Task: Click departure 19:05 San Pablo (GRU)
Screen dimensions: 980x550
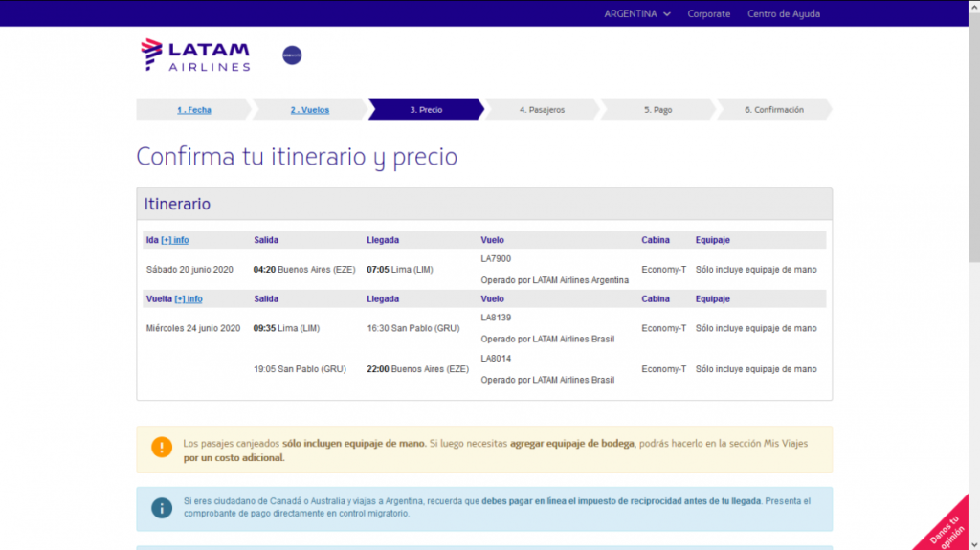Action: (x=300, y=369)
